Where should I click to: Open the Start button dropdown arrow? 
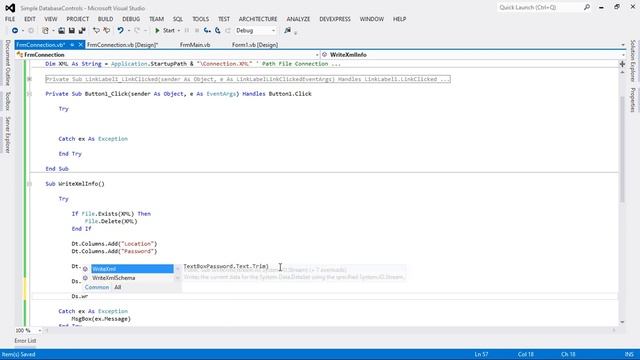(x=179, y=31)
